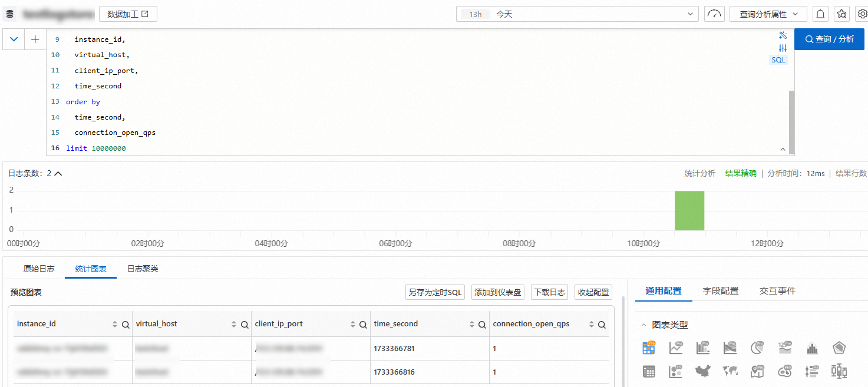
Task: Click line 16 limit 10000000 in editor
Action: pos(95,148)
